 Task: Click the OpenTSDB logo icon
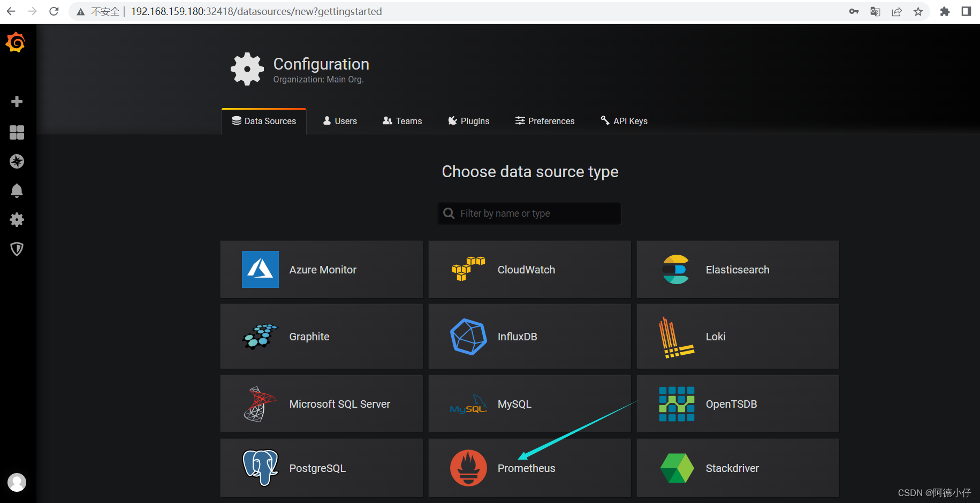[677, 404]
